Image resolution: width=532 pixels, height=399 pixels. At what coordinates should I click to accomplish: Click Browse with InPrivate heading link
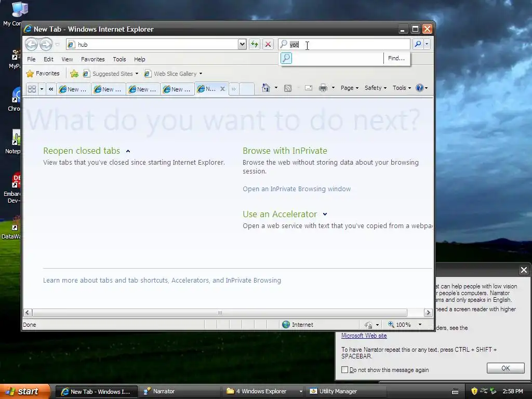point(285,151)
